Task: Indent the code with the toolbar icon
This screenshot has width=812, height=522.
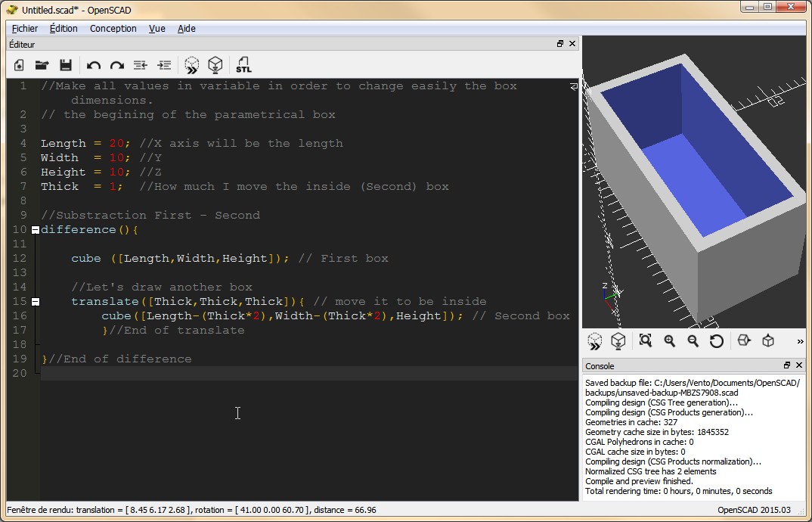Action: tap(164, 65)
